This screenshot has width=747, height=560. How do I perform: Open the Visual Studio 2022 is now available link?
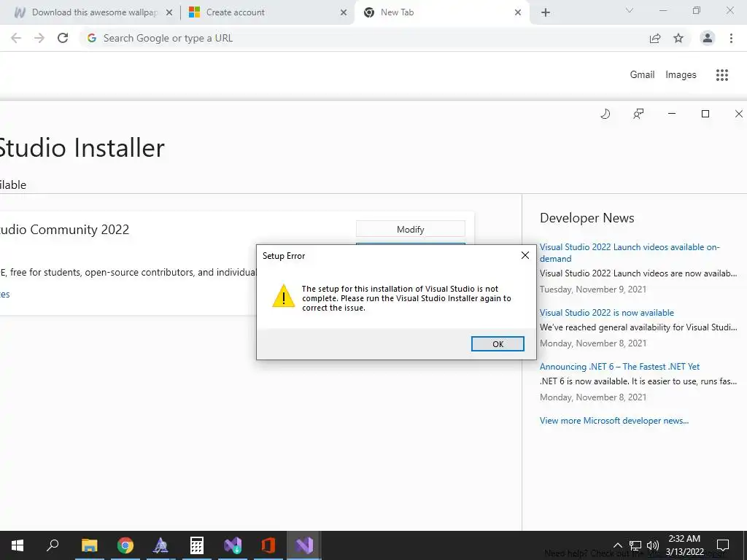(x=606, y=312)
